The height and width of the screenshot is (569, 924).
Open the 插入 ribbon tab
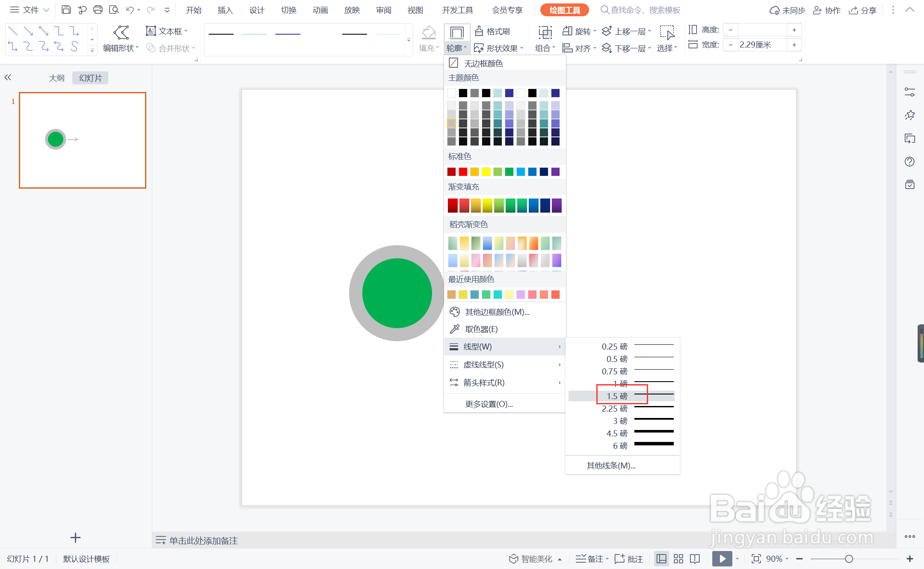click(x=225, y=10)
